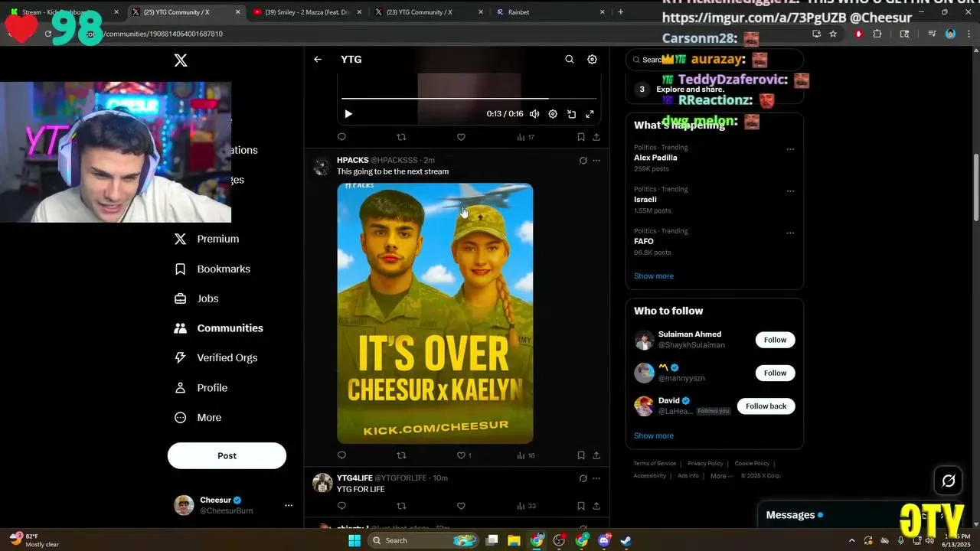The width and height of the screenshot is (980, 551).
Task: Click the X logo home icon
Action: [181, 60]
